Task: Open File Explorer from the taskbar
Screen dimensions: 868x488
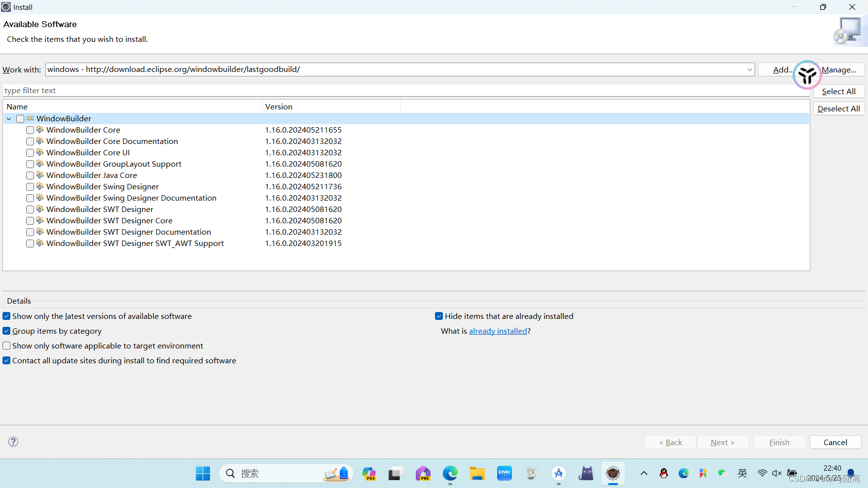Action: pos(477,474)
